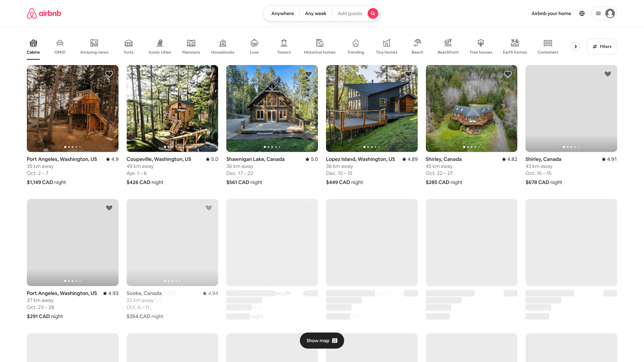Click the 49 km away text
The height and width of the screenshot is (362, 644).
(140, 166)
